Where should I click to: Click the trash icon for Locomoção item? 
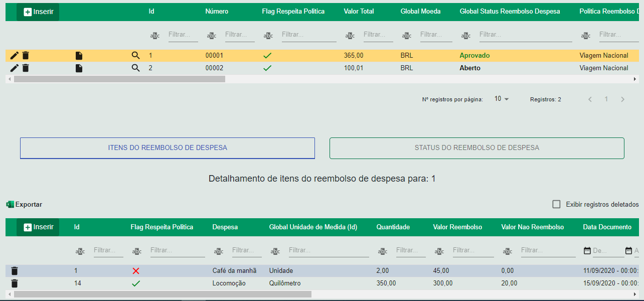(x=15, y=283)
